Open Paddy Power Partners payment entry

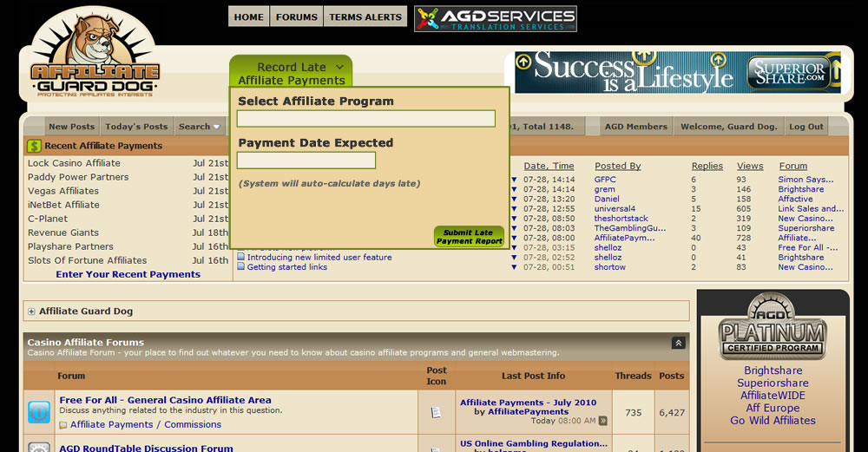(x=78, y=177)
